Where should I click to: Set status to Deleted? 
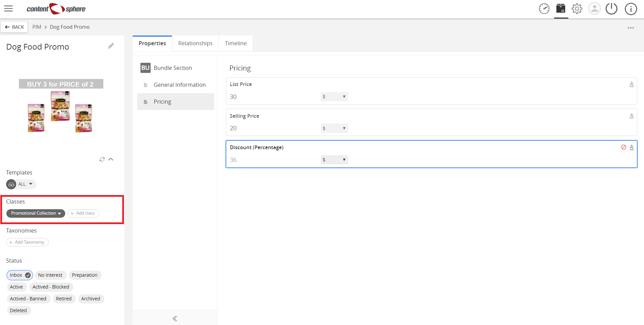point(19,310)
